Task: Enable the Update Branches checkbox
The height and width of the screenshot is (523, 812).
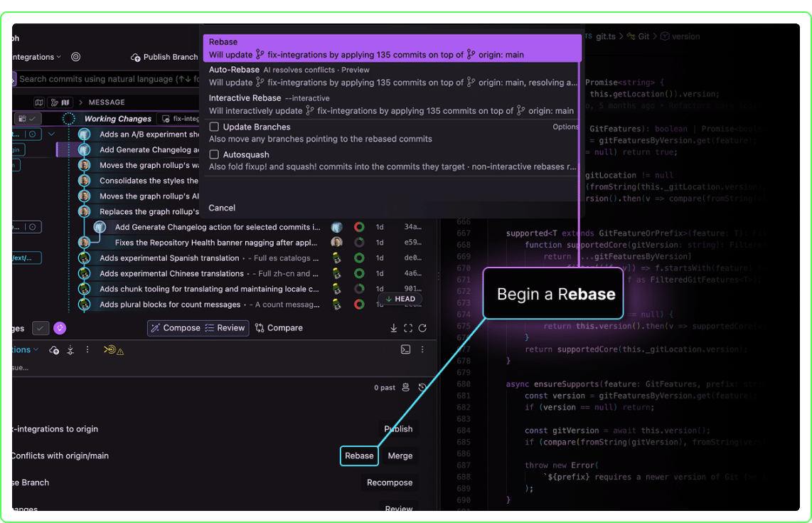Action: tap(214, 127)
